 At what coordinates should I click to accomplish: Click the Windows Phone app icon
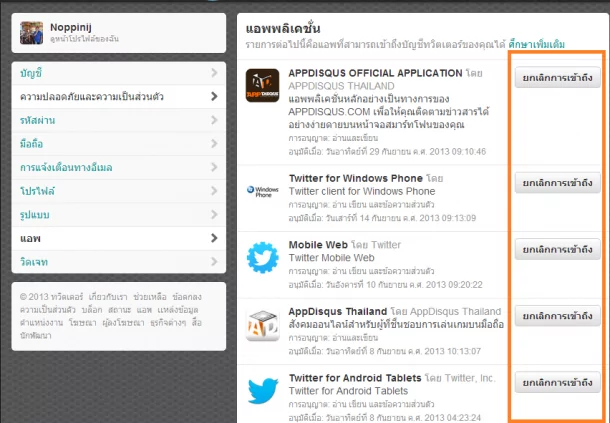[x=263, y=191]
